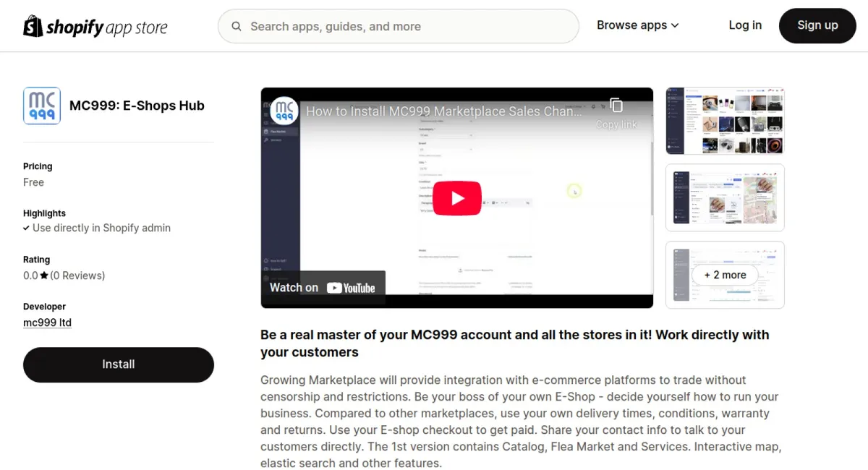Click the Browse apps chevron arrow
The image size is (868, 470).
pos(675,25)
